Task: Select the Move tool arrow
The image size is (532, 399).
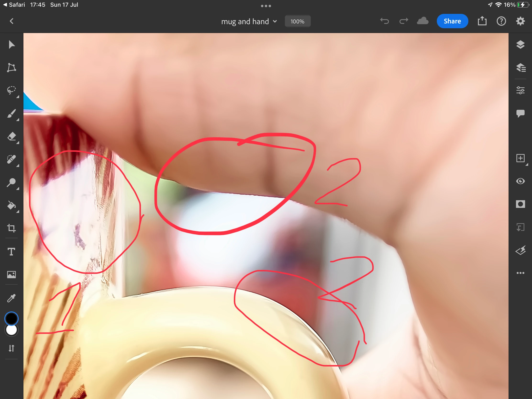Action: click(x=11, y=45)
